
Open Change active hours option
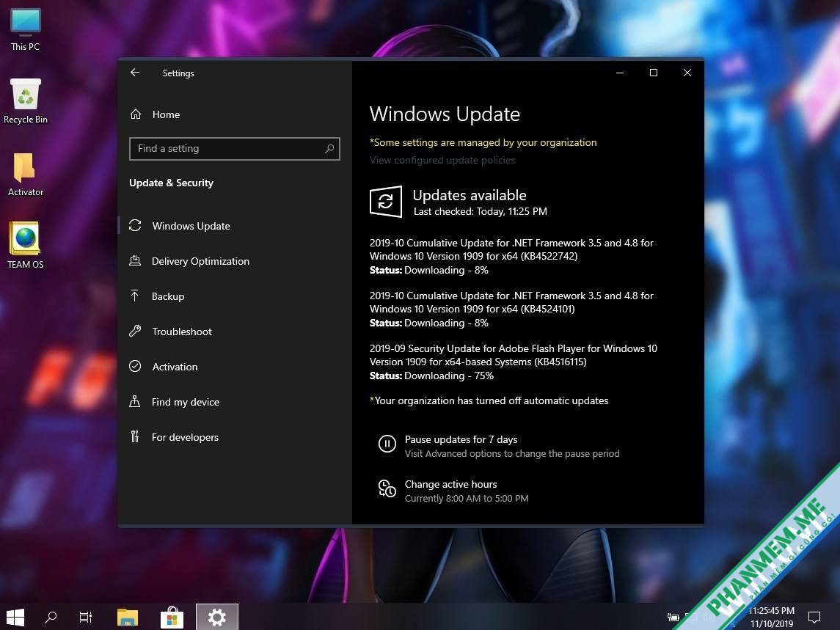pos(450,484)
